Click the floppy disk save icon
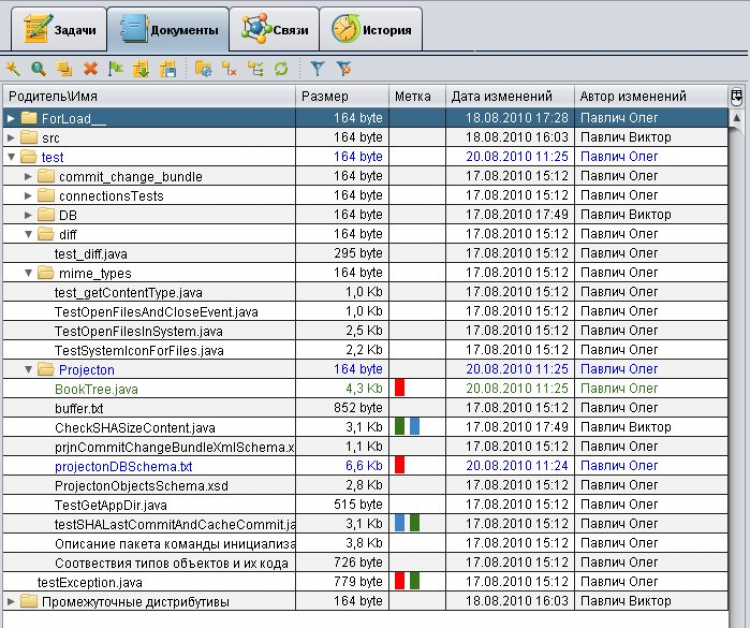This screenshot has width=750, height=628. click(x=168, y=68)
